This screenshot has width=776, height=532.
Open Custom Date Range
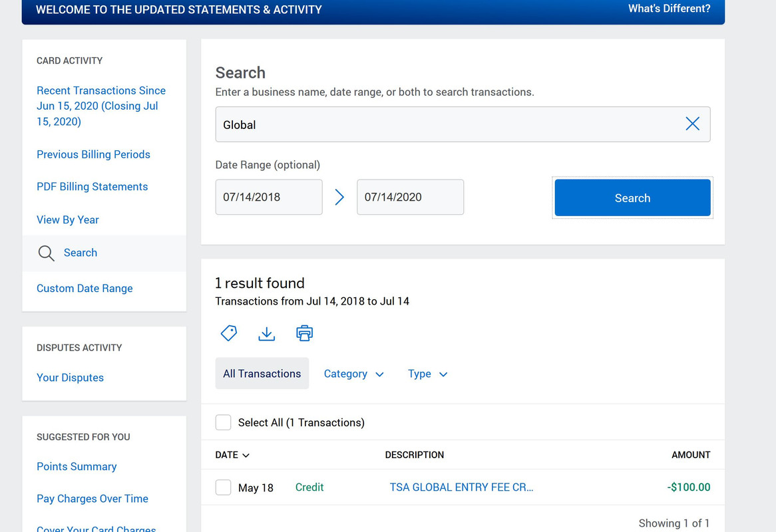tap(85, 288)
